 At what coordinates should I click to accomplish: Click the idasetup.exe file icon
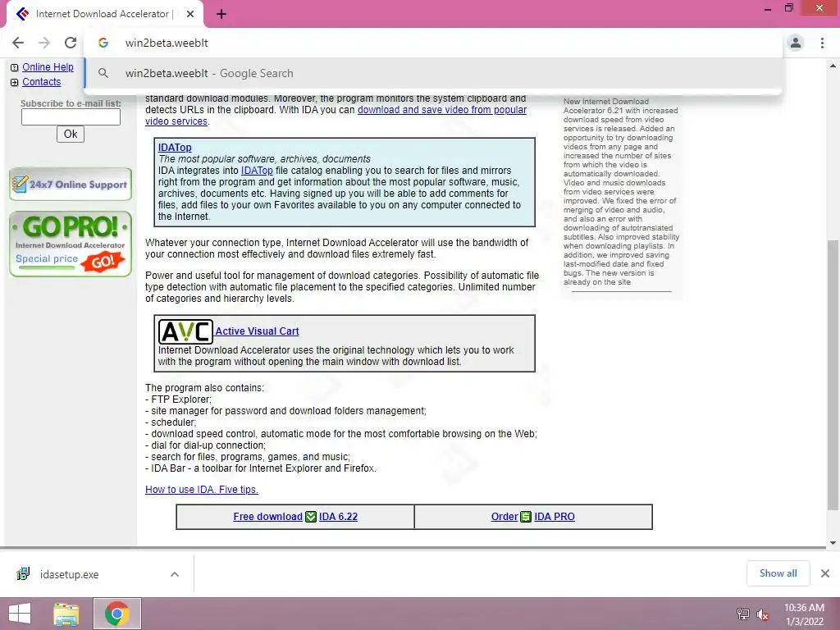(23, 574)
